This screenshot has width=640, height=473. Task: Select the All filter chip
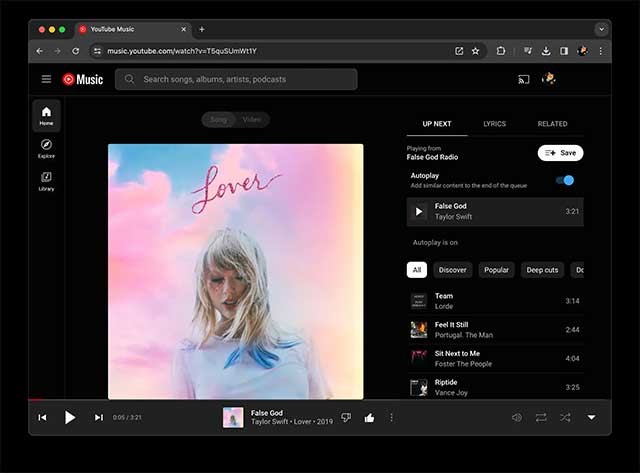417,270
